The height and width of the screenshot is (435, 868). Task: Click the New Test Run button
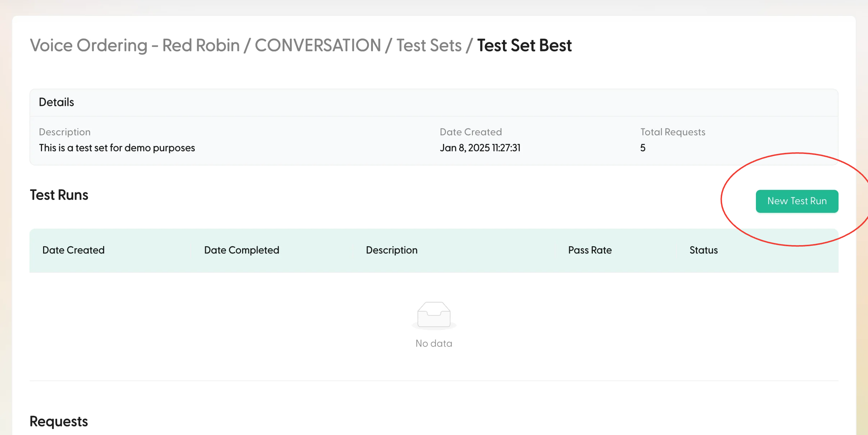[x=797, y=201]
